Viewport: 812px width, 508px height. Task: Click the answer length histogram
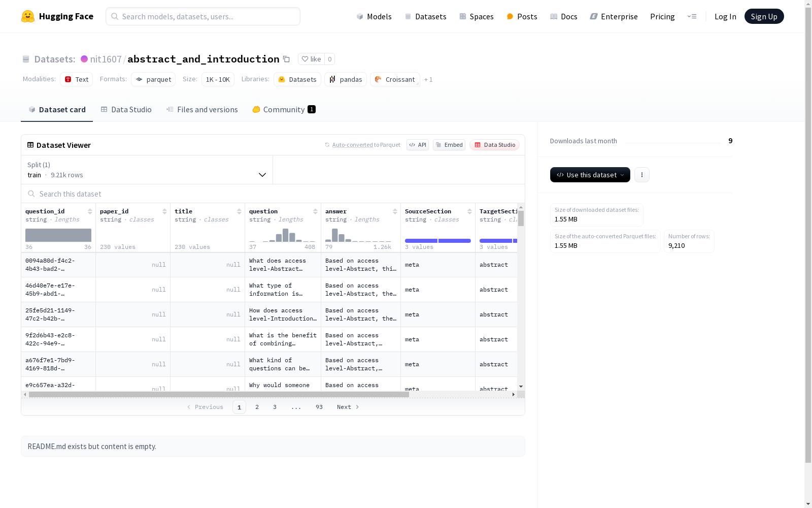click(x=358, y=235)
